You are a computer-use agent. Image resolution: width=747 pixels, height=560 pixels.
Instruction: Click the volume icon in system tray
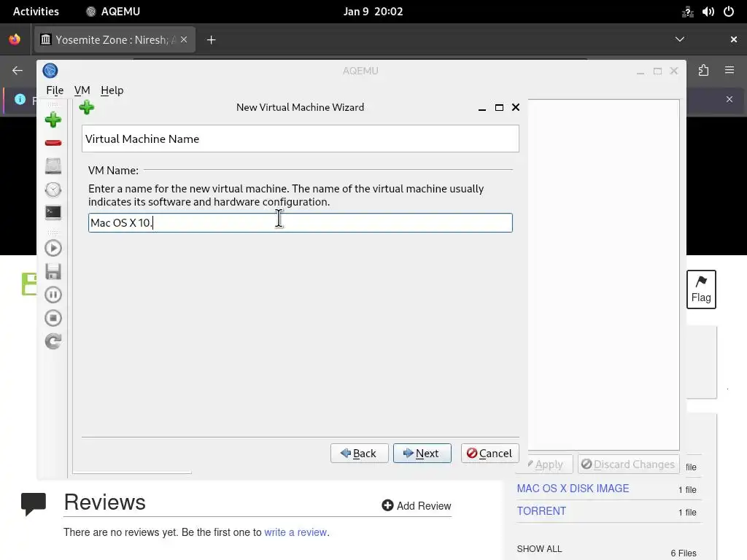tap(708, 12)
